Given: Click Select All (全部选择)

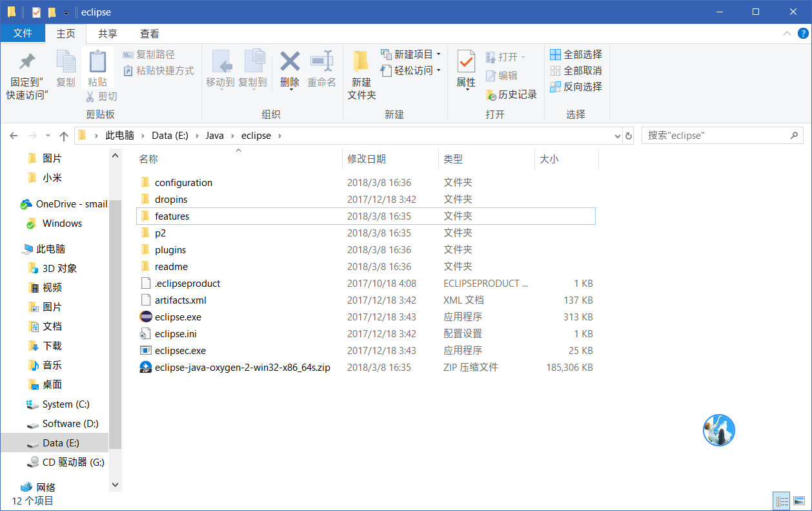Looking at the screenshot, I should click(576, 54).
